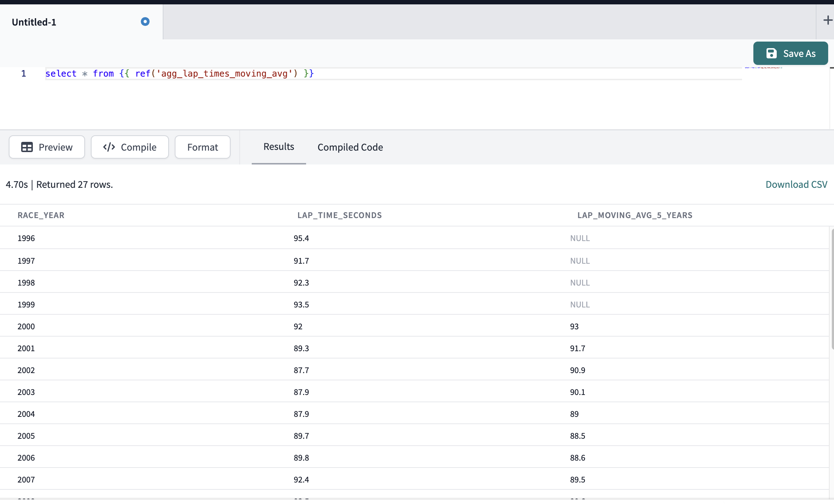The width and height of the screenshot is (834, 504).
Task: Click the Save As button
Action: click(790, 53)
